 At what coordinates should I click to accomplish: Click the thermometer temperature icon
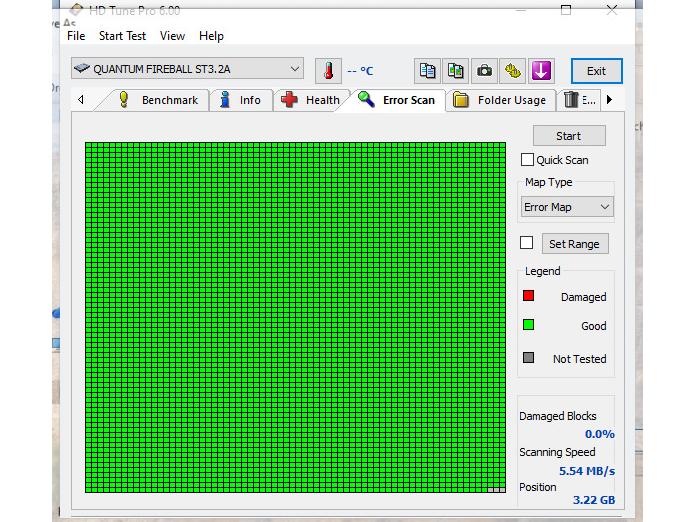(328, 71)
